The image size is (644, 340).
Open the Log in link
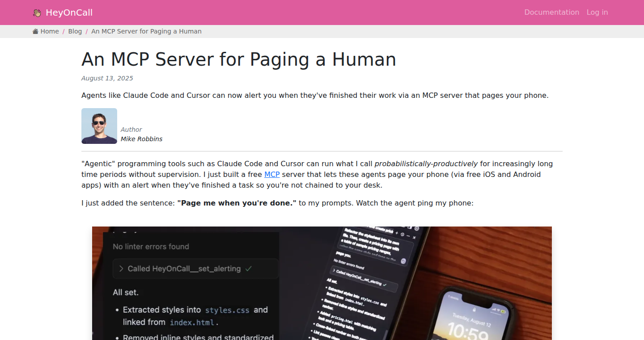coord(597,13)
